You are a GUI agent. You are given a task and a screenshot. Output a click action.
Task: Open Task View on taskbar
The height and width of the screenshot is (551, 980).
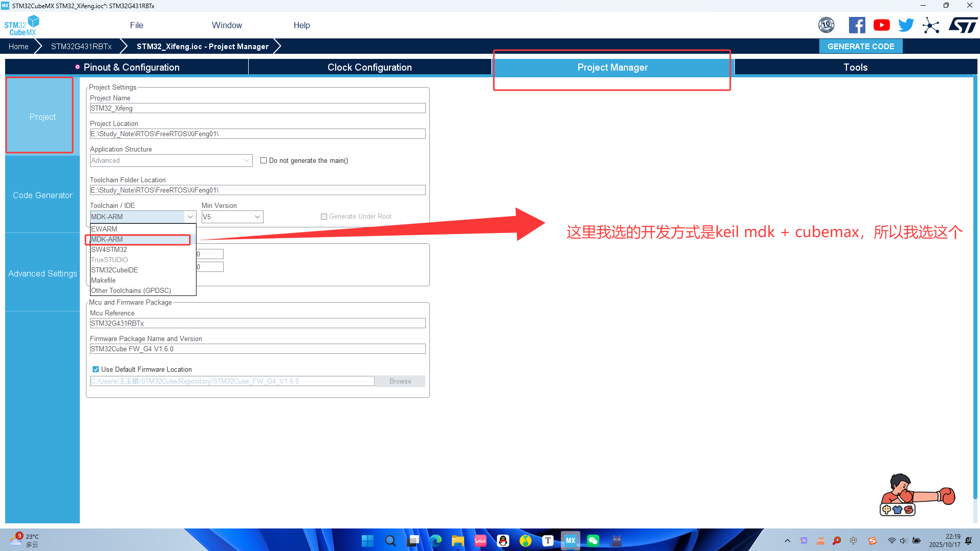[x=413, y=540]
